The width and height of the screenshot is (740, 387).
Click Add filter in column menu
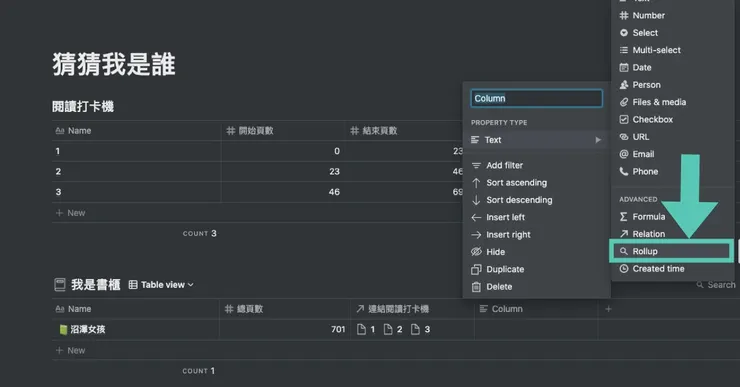click(536, 165)
